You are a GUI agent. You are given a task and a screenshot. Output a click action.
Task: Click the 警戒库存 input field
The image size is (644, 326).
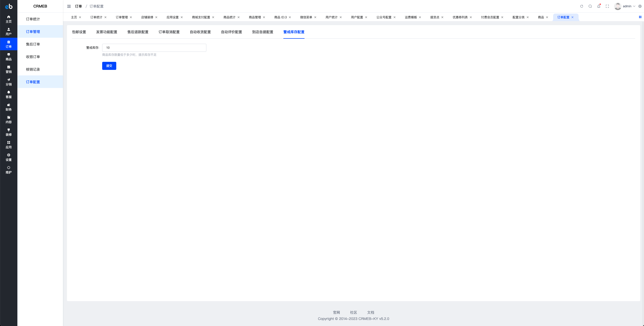154,48
